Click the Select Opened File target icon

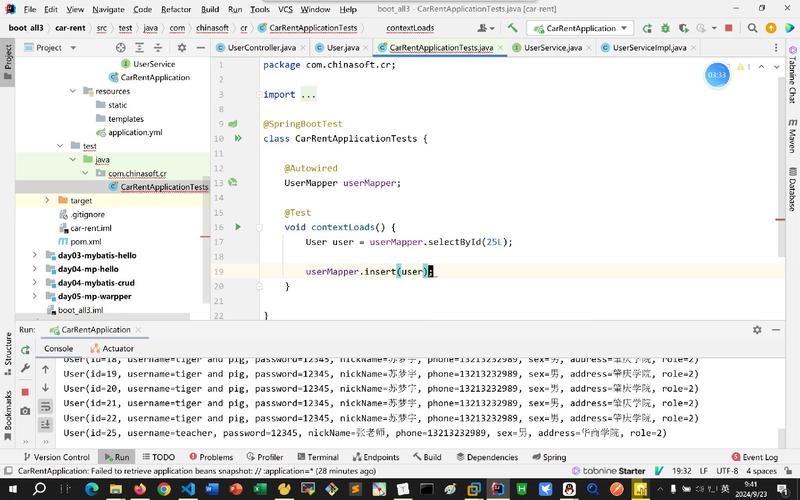[x=120, y=47]
